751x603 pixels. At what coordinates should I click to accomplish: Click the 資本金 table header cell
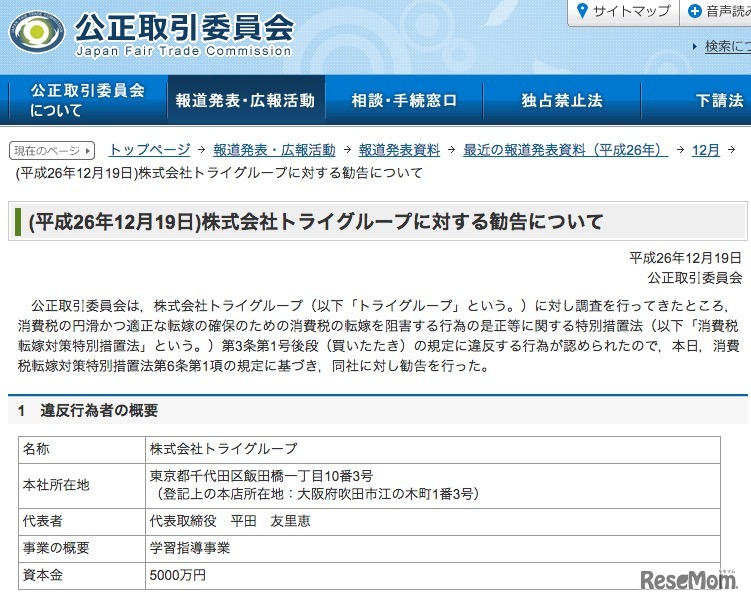click(x=82, y=576)
